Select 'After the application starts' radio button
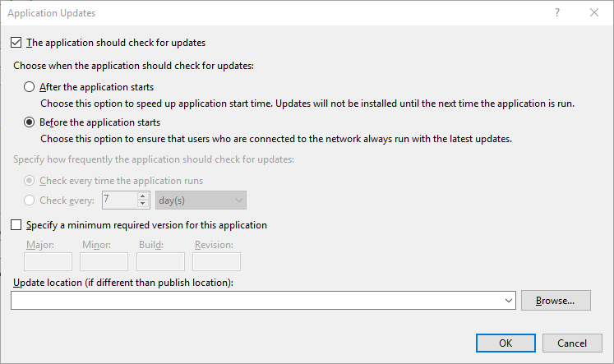Viewport: 614px width, 364px height. pyautogui.click(x=30, y=86)
